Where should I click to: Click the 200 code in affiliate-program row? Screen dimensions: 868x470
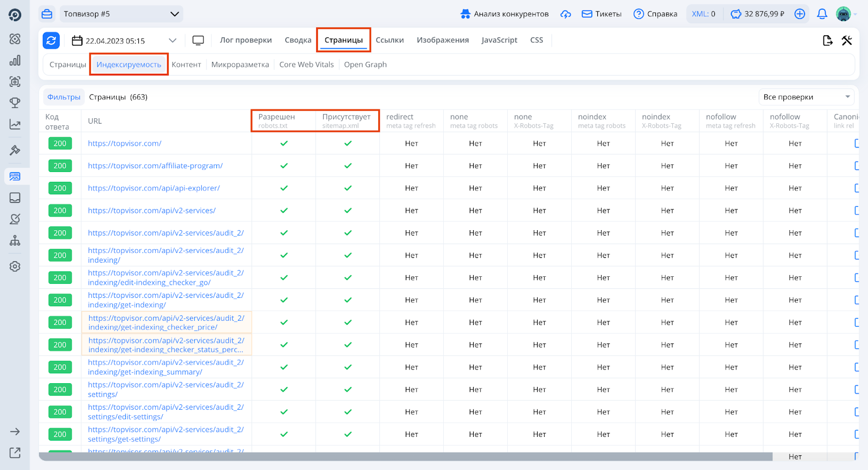pyautogui.click(x=60, y=166)
